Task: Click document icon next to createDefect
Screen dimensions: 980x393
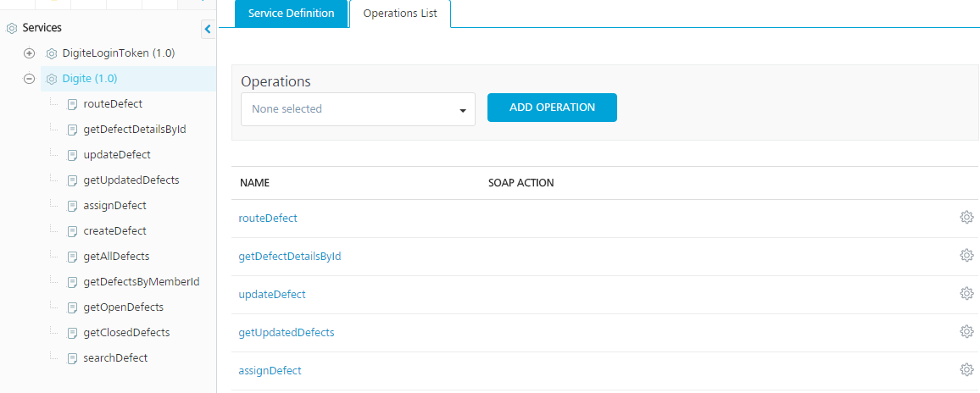Action: click(72, 231)
